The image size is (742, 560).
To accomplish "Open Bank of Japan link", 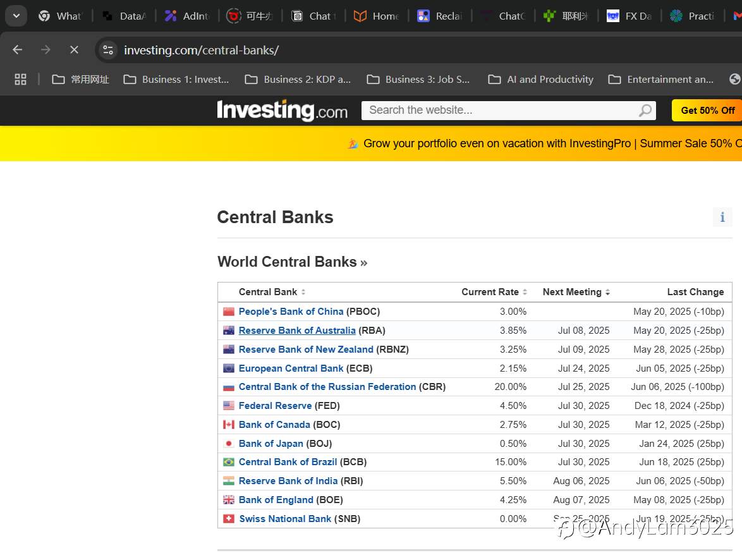I will (x=271, y=444).
